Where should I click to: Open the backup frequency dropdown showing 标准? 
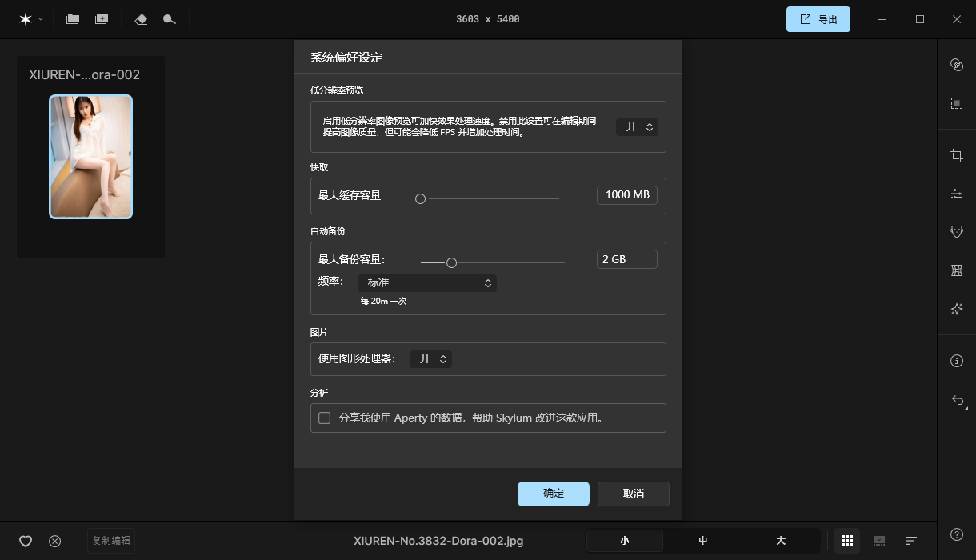(x=426, y=282)
